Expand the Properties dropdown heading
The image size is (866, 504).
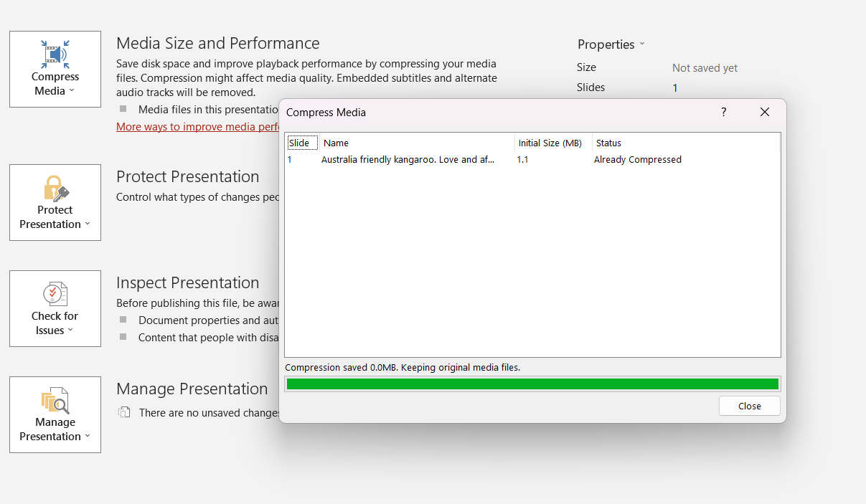click(611, 44)
